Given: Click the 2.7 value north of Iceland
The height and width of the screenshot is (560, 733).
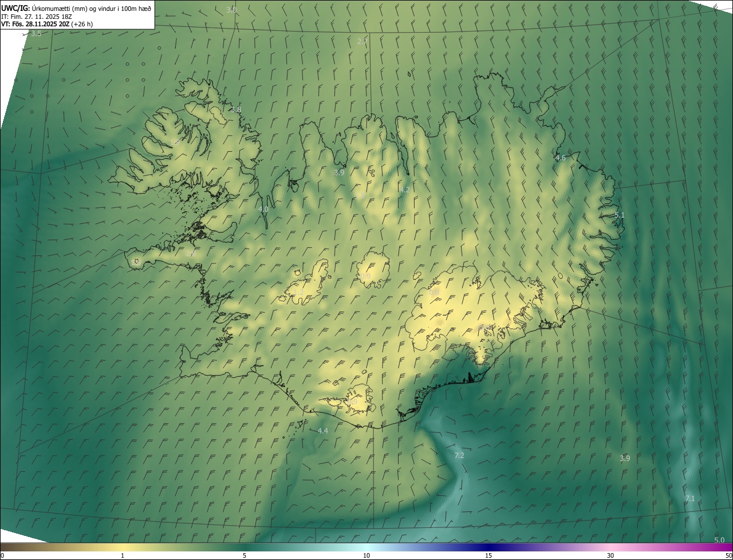Looking at the screenshot, I should pos(362,41).
